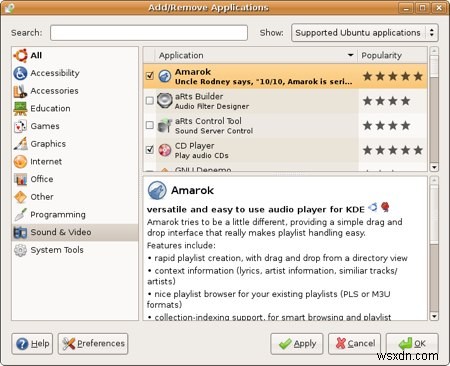Select the System Tools category label

(57, 250)
